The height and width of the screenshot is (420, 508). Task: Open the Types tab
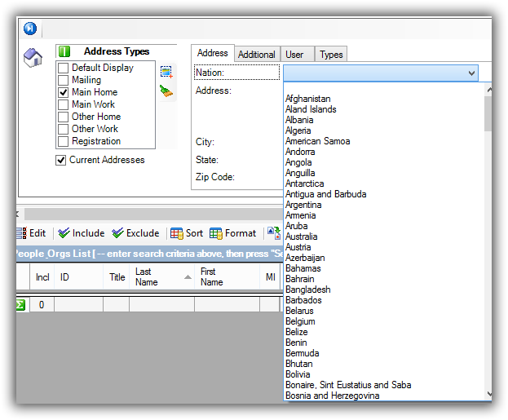click(x=331, y=55)
